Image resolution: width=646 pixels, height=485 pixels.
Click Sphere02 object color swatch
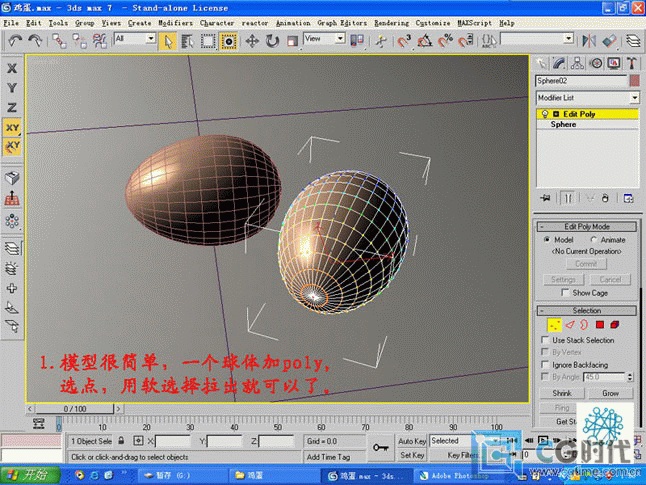[634, 81]
